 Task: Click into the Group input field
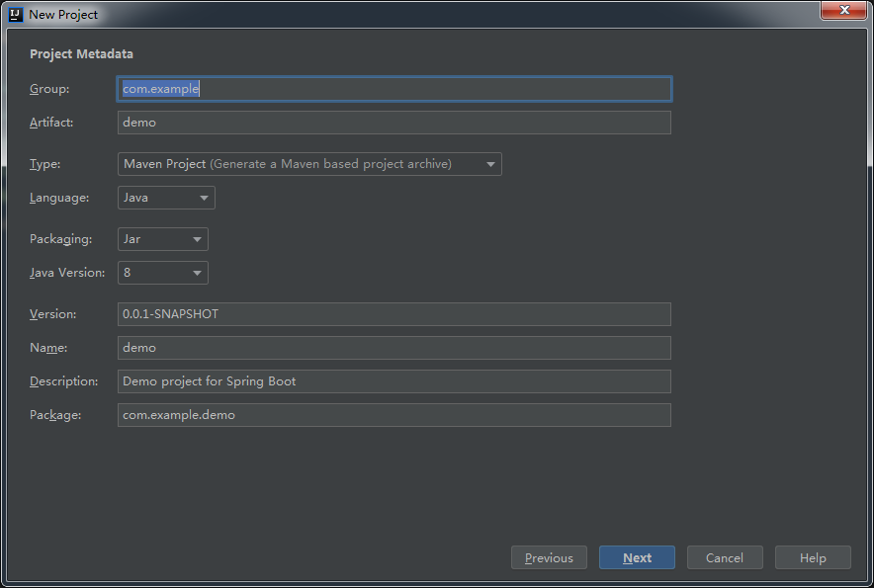click(395, 88)
